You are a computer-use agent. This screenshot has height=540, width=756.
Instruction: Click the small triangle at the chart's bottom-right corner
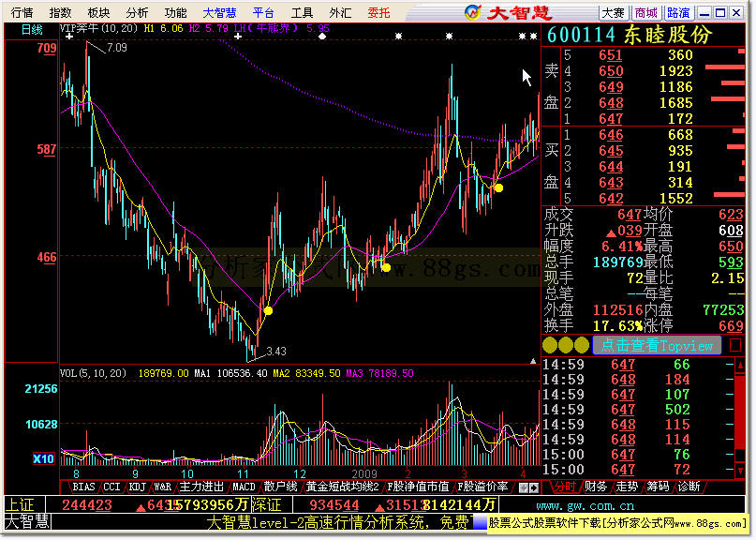(533, 361)
